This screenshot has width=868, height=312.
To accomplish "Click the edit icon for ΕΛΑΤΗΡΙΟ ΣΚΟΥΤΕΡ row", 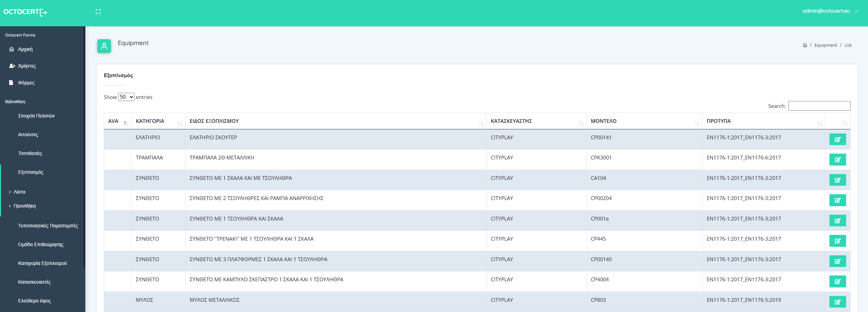I will pyautogui.click(x=837, y=139).
